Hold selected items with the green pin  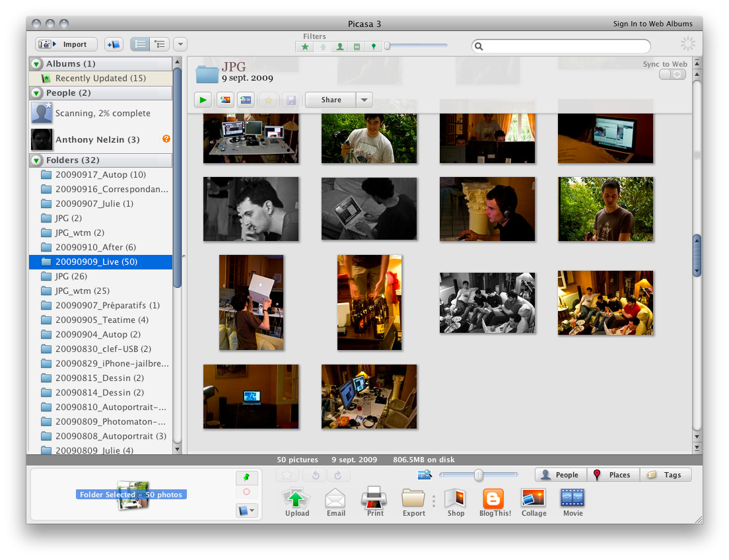pyautogui.click(x=247, y=477)
